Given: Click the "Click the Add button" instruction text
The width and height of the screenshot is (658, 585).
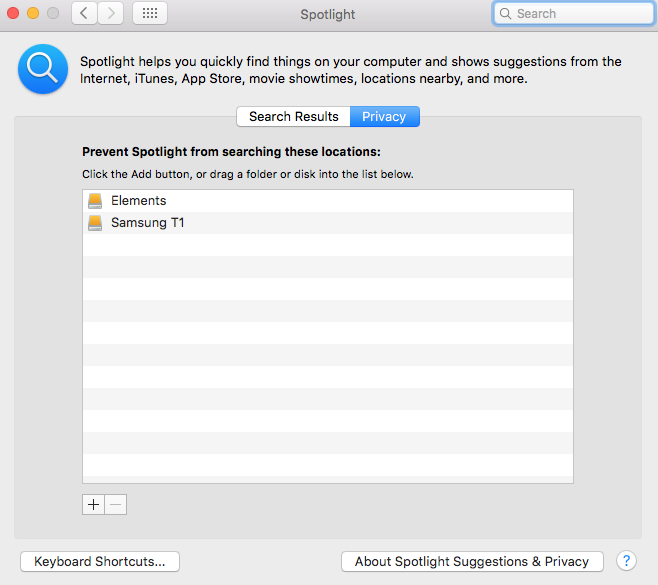Looking at the screenshot, I should [248, 174].
